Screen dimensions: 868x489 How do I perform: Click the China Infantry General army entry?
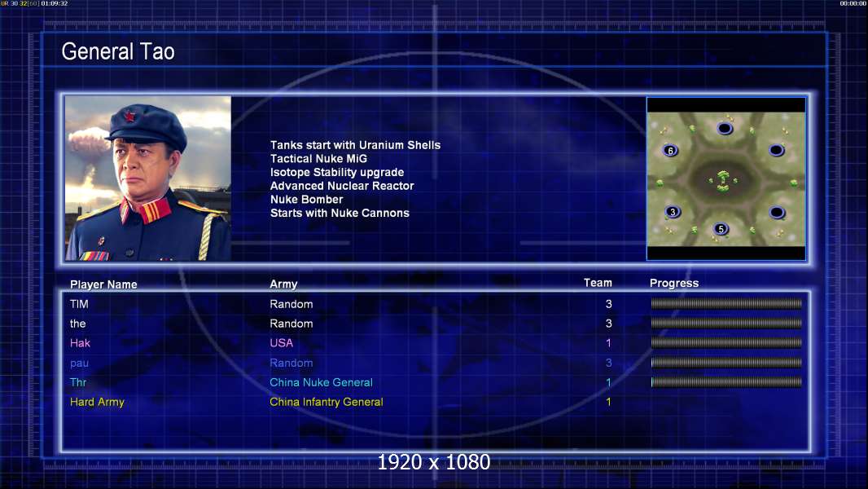click(x=326, y=402)
